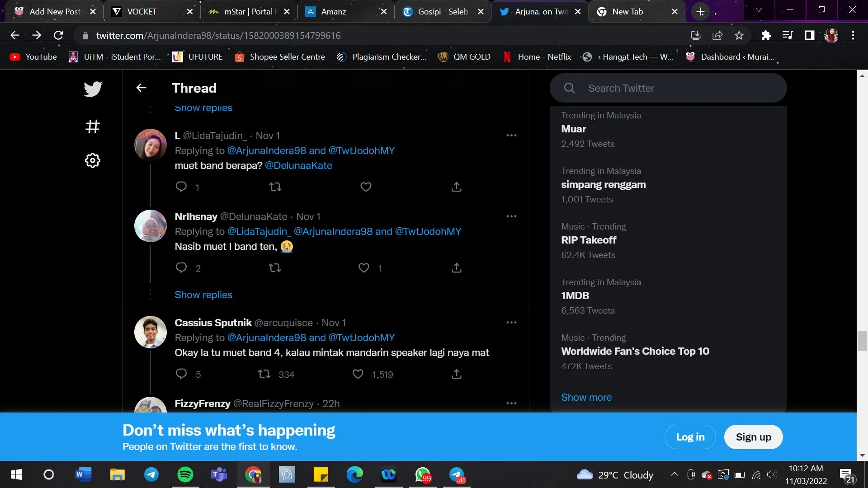
Task: Expand Show replies under Nrlhsnay's tweet
Action: (x=203, y=295)
